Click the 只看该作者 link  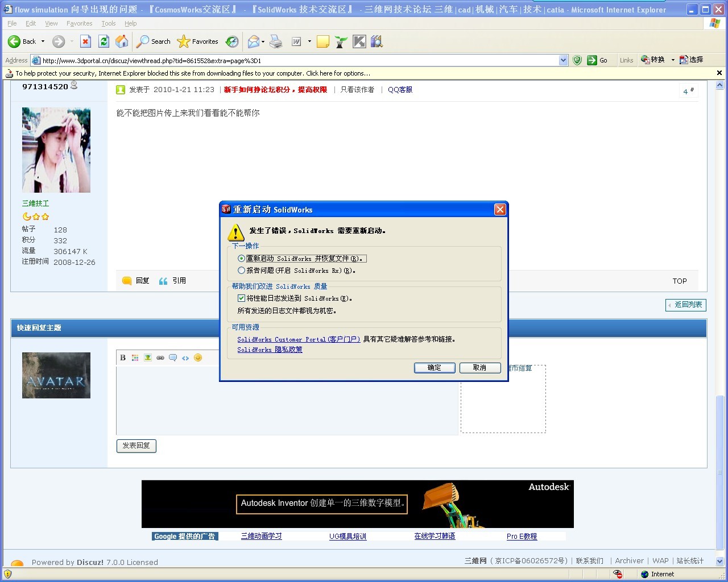tap(357, 90)
